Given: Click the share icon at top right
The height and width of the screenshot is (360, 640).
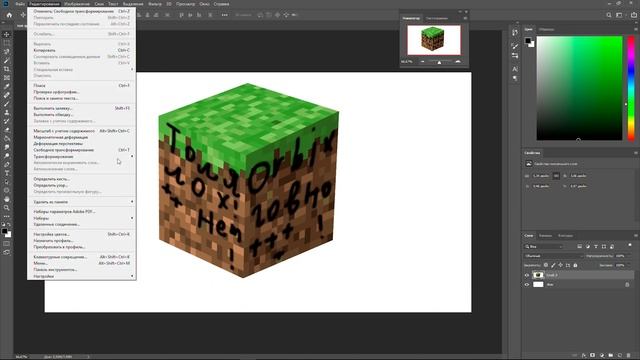Looking at the screenshot, I should [x=634, y=15].
